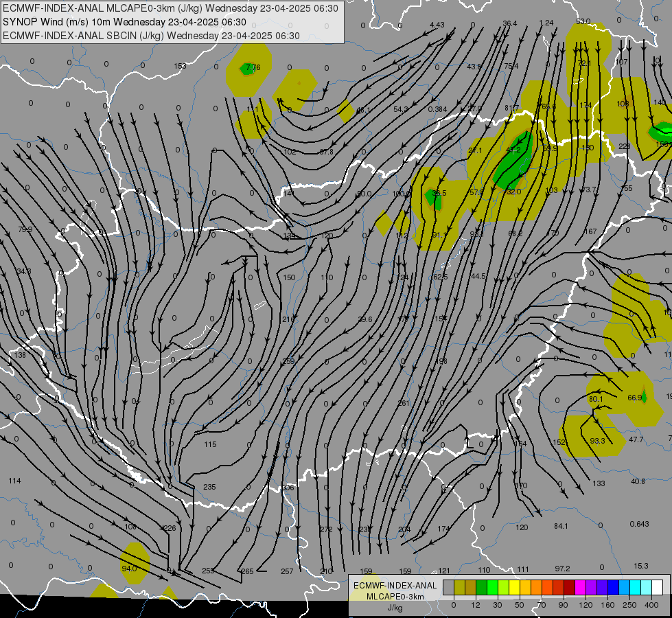
Task: Click the map value 79.9
Action: [25, 229]
